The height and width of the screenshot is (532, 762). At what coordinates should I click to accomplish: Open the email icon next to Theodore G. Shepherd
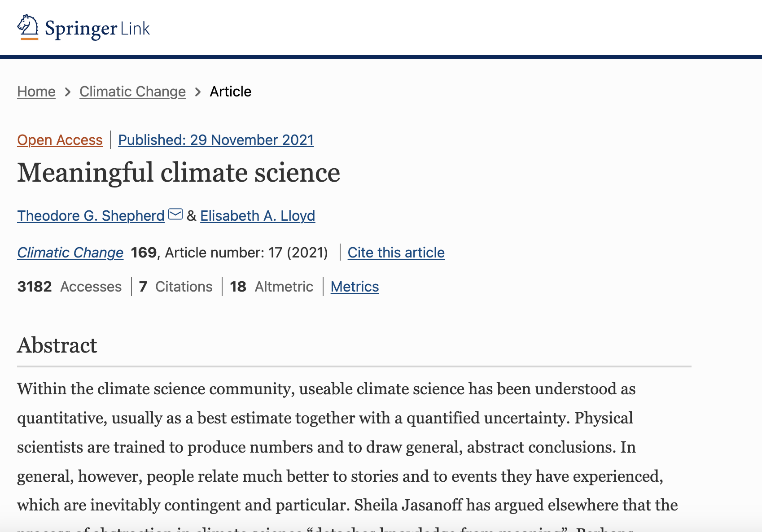pos(176,214)
